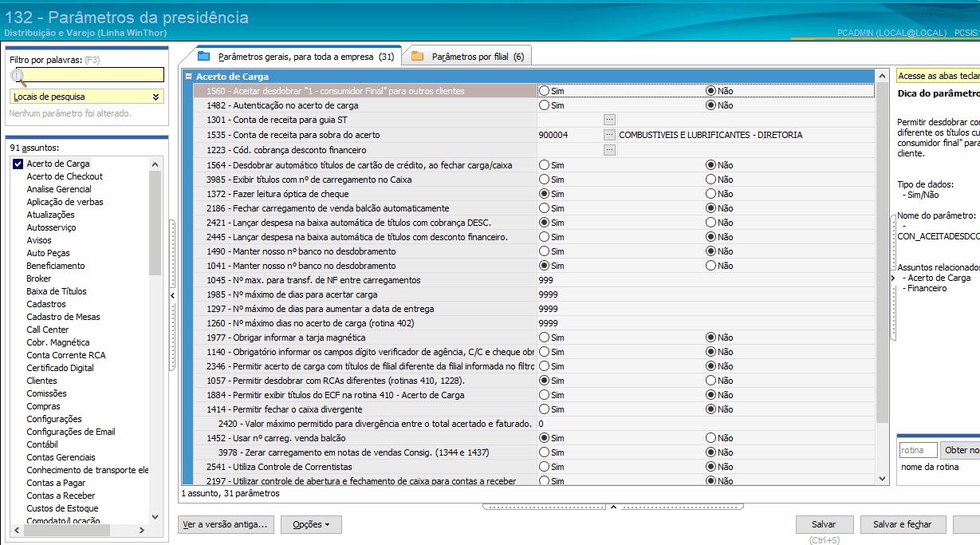Select Analise Gerencial in subjects list

coord(59,189)
